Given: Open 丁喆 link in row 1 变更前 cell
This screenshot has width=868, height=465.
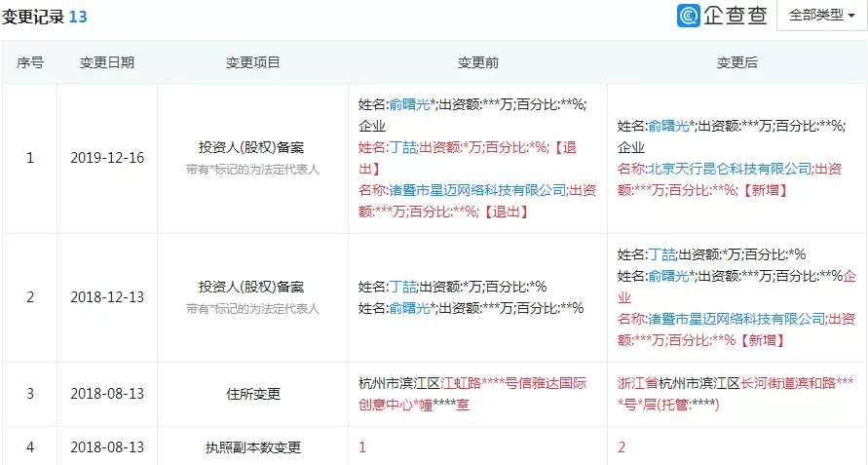Looking at the screenshot, I should coord(402,147).
